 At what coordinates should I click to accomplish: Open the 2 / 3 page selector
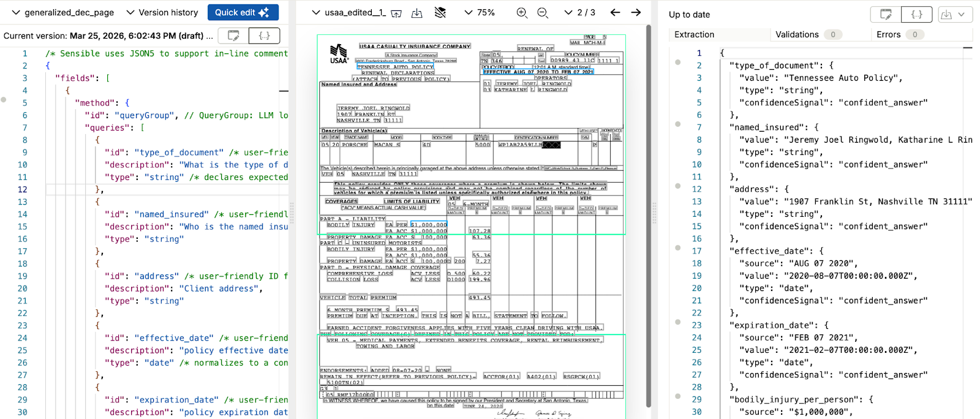click(580, 12)
